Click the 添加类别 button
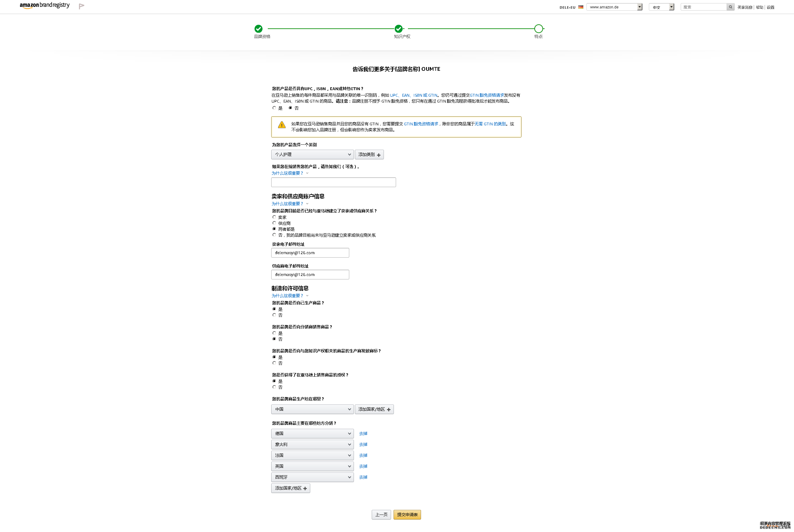Viewport: 794px width, 532px height. (x=369, y=154)
